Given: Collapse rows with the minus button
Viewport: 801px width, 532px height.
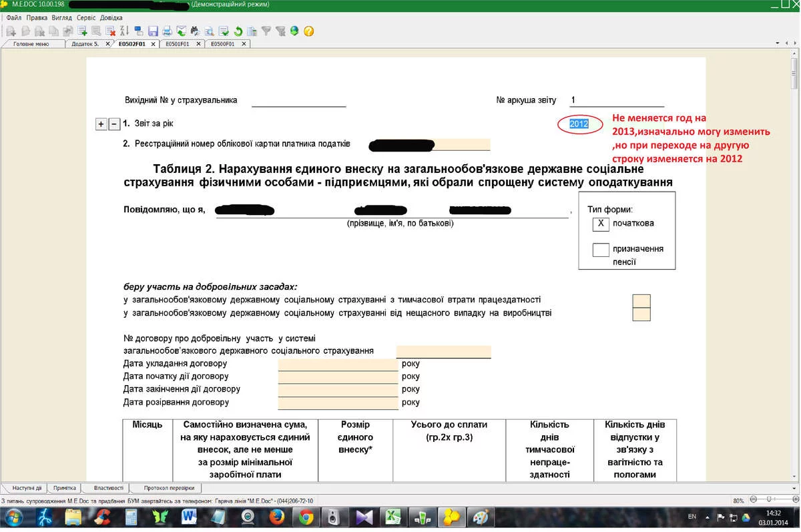Looking at the screenshot, I should 113,124.
